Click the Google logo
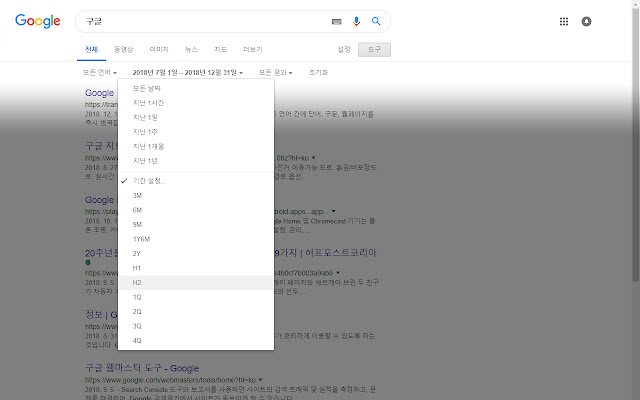 38,21
